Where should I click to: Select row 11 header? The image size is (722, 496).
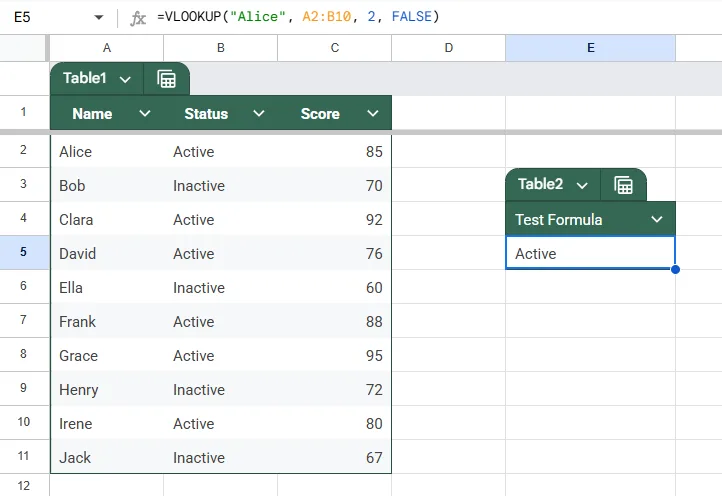click(23, 456)
